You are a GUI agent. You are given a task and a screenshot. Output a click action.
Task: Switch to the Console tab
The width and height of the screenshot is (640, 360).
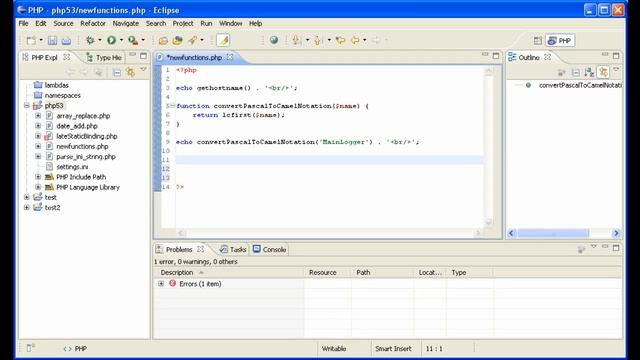tap(269, 249)
